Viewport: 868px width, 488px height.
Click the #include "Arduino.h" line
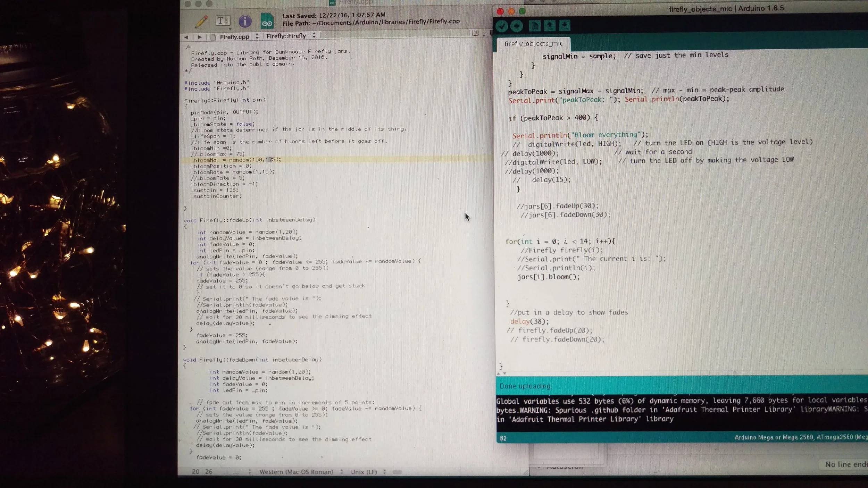(x=217, y=83)
